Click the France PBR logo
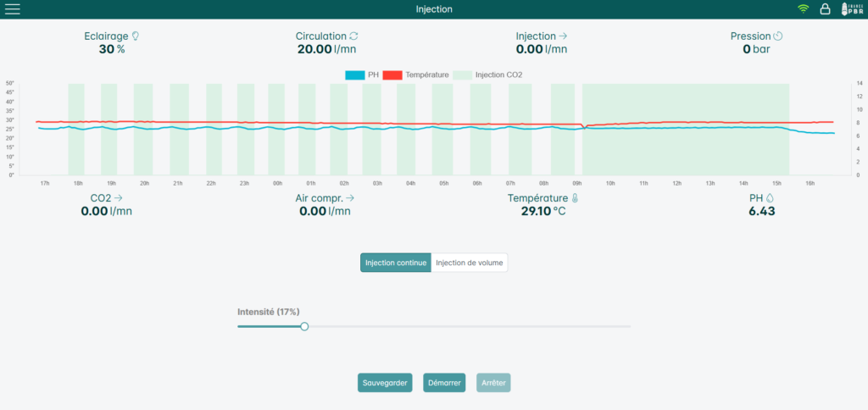The width and height of the screenshot is (868, 410). point(852,8)
